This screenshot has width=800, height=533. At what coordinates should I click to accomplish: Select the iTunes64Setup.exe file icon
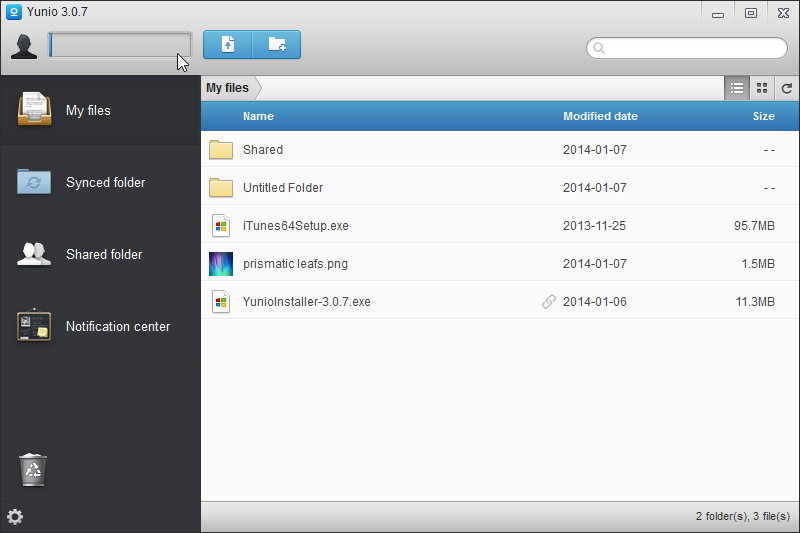click(221, 225)
